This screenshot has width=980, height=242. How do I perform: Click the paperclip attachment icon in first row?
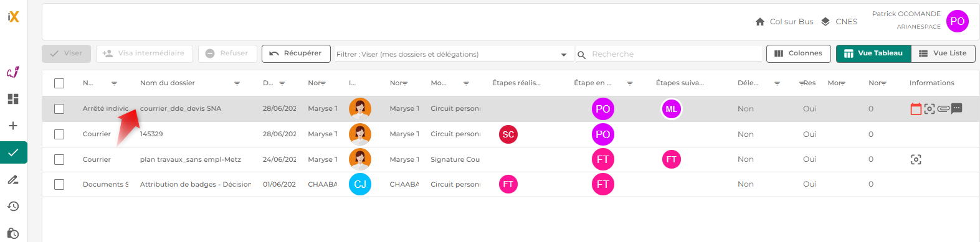click(x=943, y=109)
